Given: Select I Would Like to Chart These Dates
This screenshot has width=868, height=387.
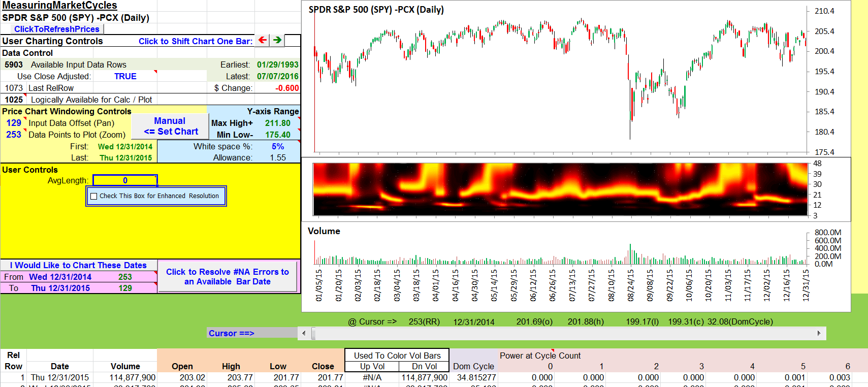Looking at the screenshot, I should point(78,265).
